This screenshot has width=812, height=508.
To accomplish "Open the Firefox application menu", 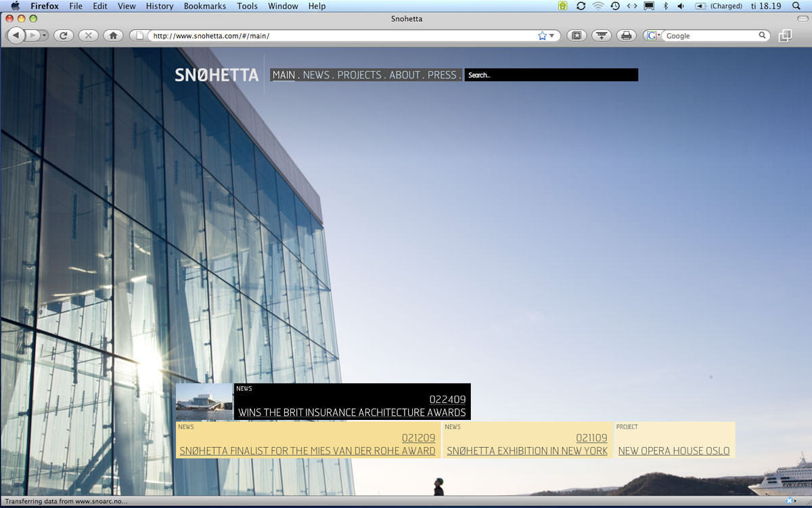I will click(x=45, y=6).
